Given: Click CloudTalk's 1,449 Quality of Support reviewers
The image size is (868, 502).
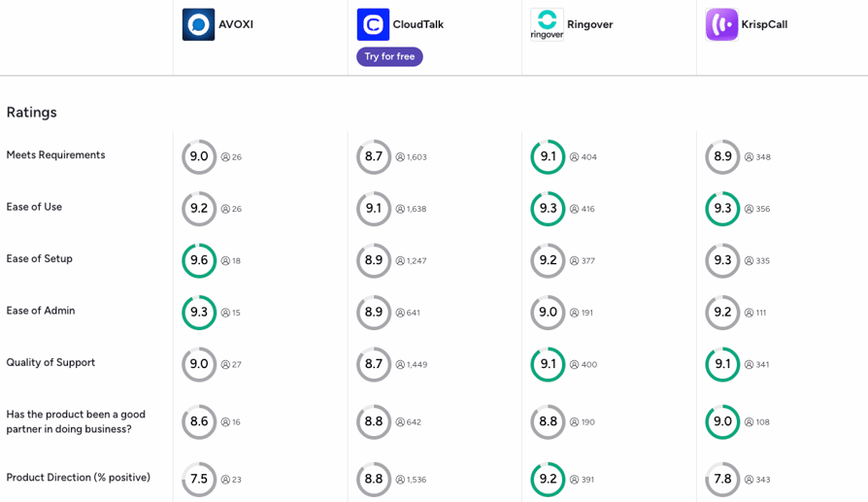Looking at the screenshot, I should 412,365.
